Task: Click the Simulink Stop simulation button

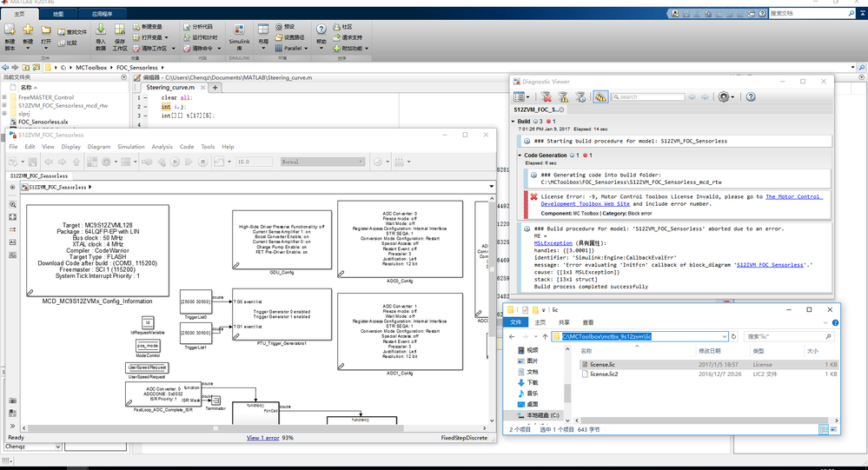Action: point(202,162)
